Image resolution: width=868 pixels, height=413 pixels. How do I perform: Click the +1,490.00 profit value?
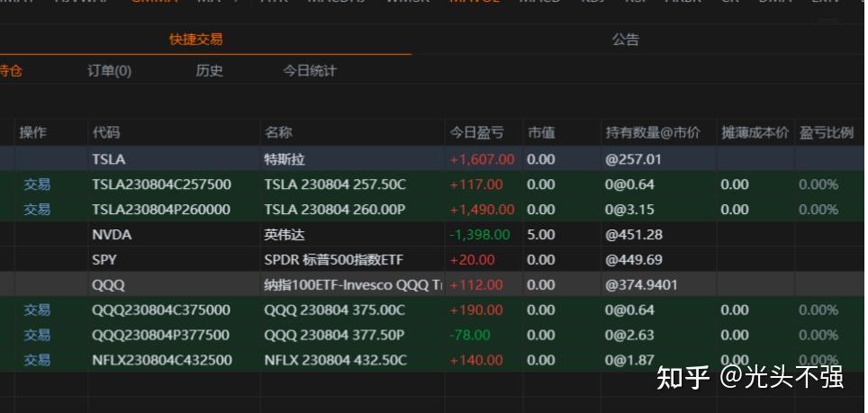[482, 210]
